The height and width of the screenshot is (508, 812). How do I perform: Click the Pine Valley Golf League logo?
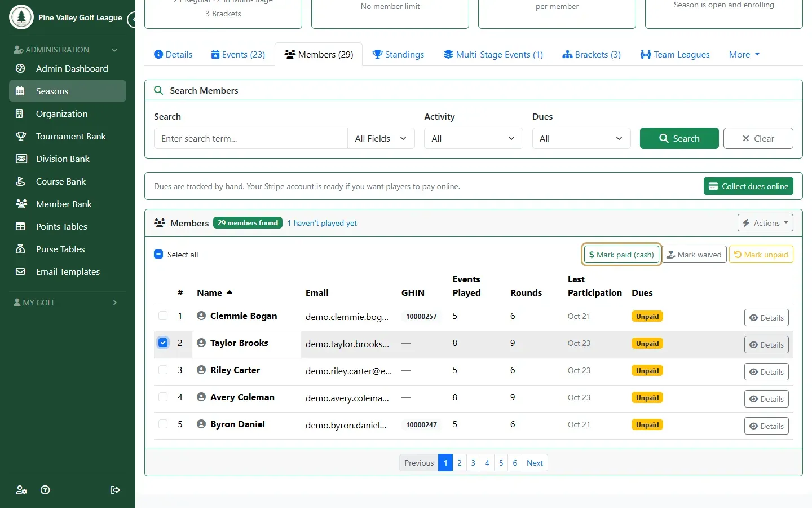point(21,17)
